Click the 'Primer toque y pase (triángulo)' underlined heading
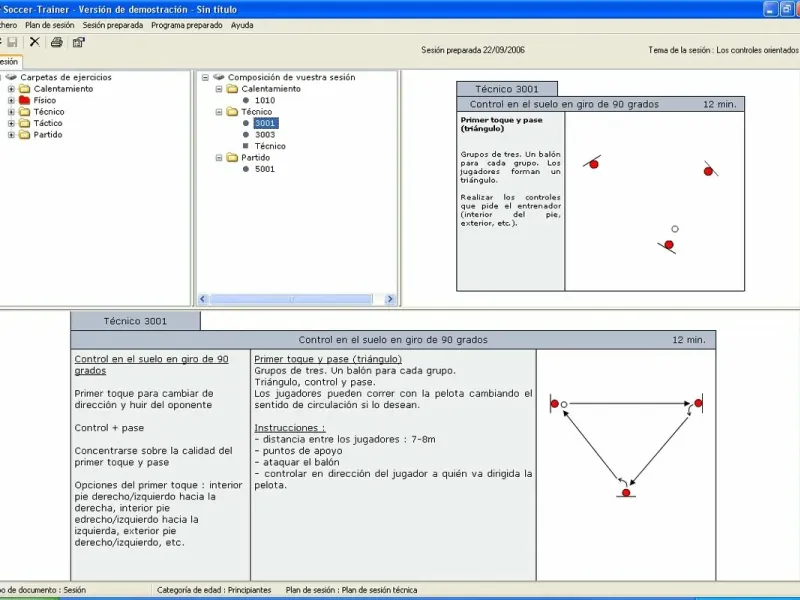 (x=328, y=359)
